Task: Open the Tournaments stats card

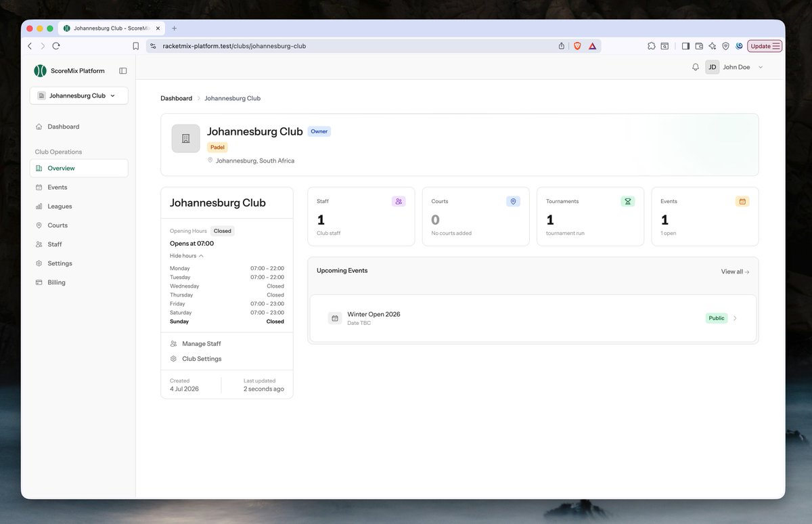Action: (x=590, y=217)
